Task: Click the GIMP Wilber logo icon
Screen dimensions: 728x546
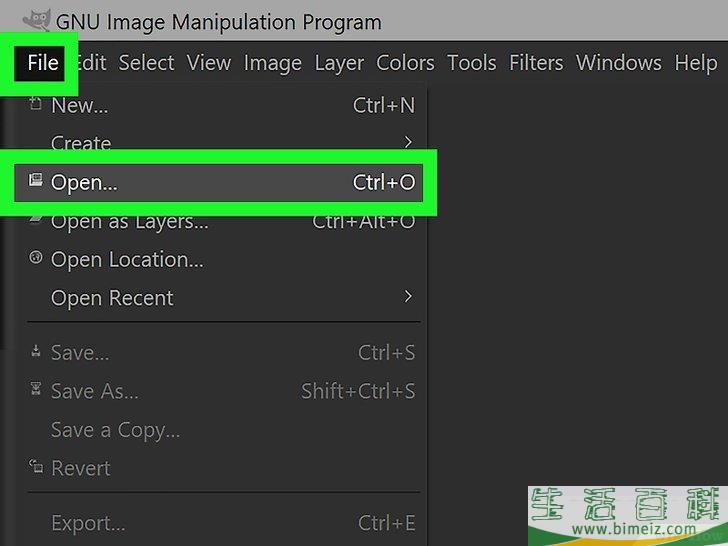Action: coord(37,20)
